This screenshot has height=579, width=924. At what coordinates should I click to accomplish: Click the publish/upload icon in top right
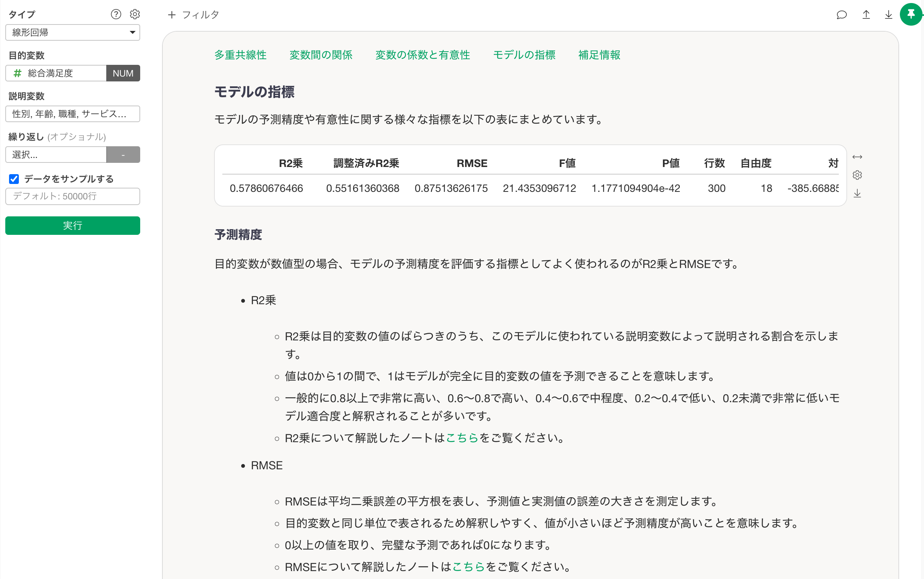[866, 15]
